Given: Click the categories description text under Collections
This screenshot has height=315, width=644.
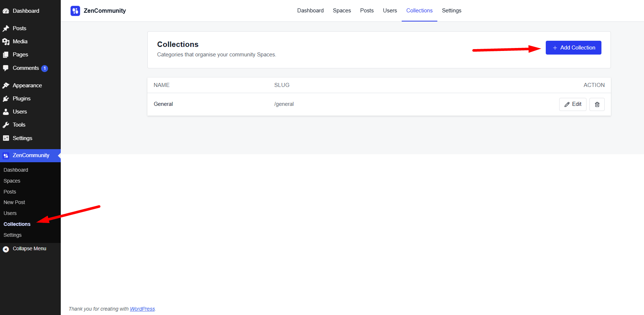Looking at the screenshot, I should (216, 55).
